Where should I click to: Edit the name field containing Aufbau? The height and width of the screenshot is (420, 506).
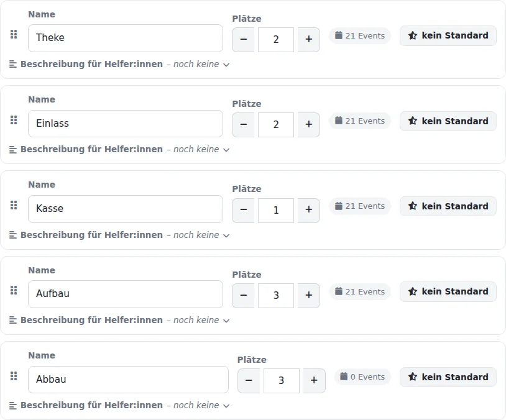126,294
